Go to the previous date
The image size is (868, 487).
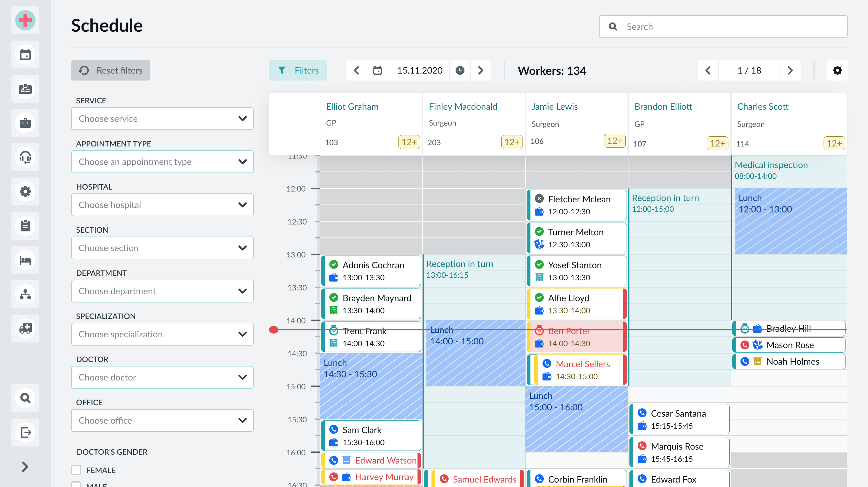coord(357,70)
